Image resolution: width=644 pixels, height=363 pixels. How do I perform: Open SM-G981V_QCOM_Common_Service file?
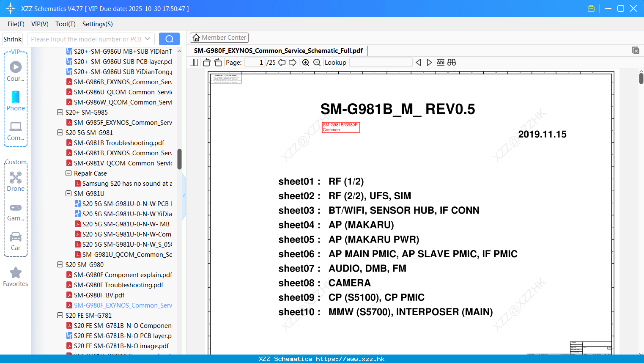tap(123, 163)
